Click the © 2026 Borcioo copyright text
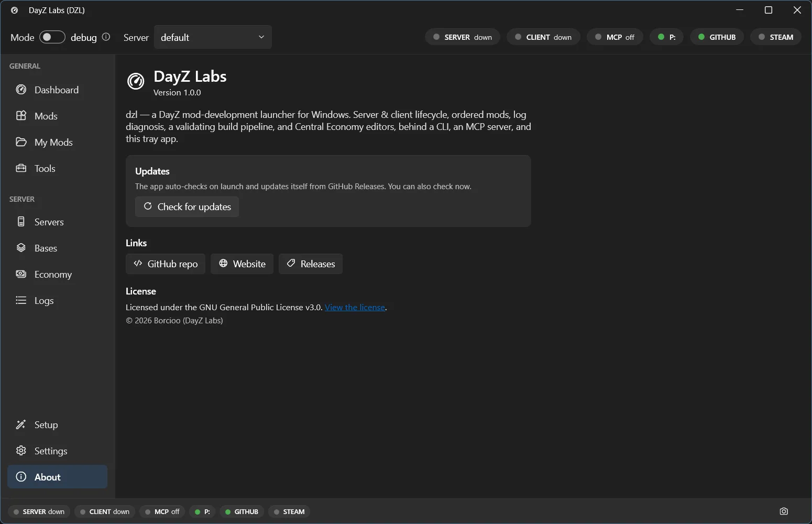 point(174,320)
